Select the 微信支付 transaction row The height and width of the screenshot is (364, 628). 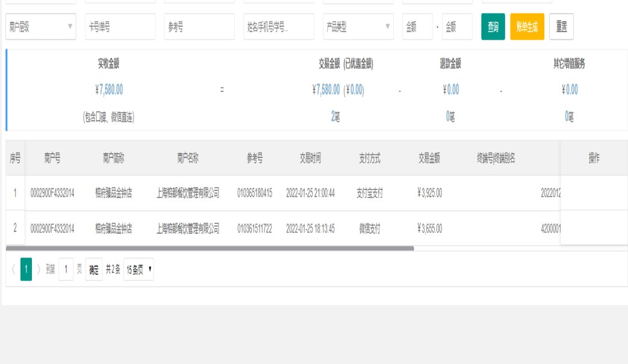(x=283, y=229)
